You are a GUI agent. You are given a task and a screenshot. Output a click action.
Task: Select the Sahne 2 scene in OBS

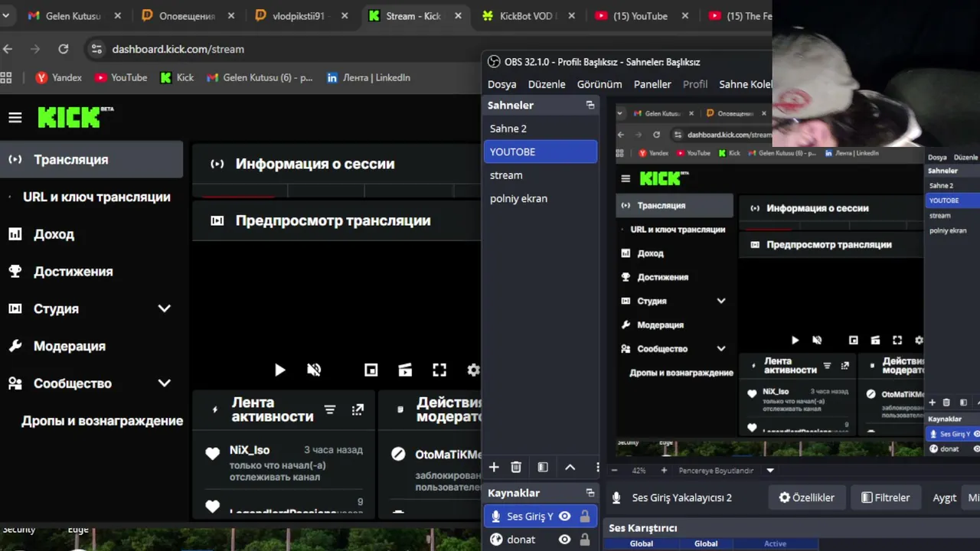(540, 129)
